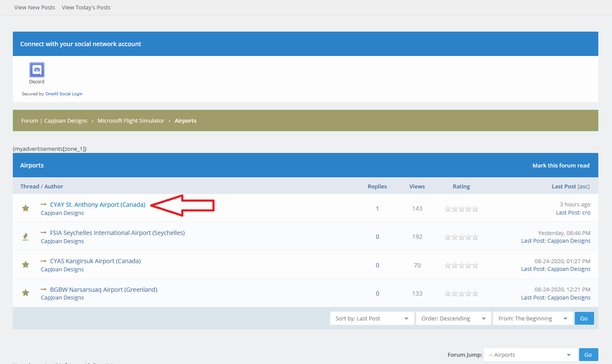Give the CYAS Kangirsuk thread one star
Viewport: 612px width, 364px height.
pos(448,265)
